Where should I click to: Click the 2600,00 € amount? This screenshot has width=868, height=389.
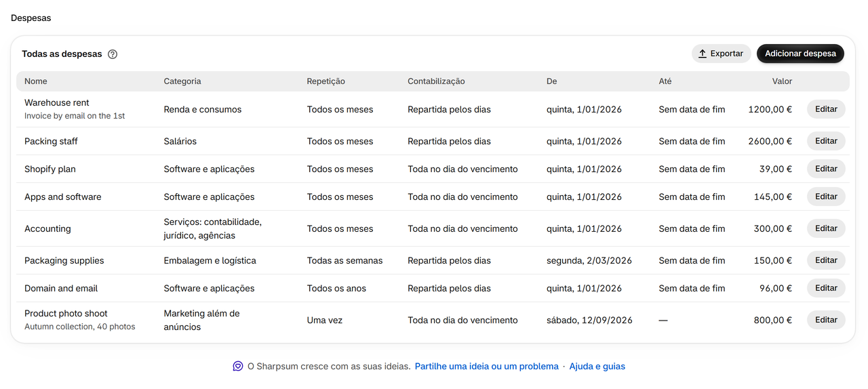770,141
